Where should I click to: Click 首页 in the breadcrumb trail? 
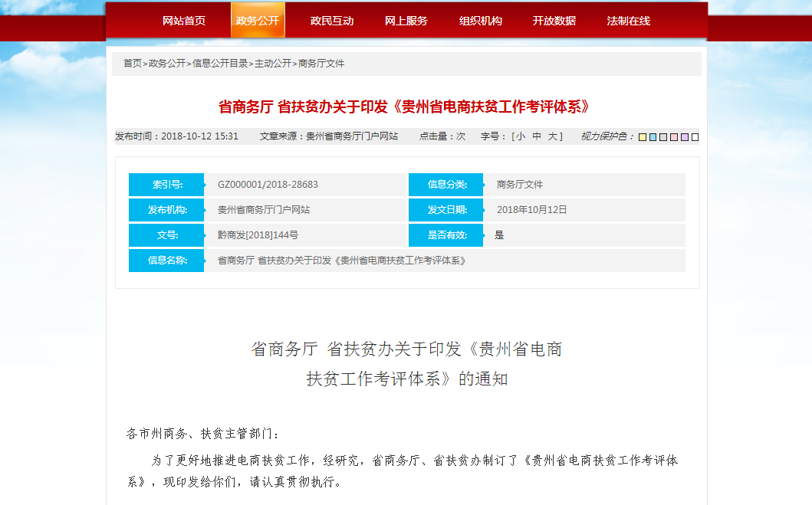(133, 64)
